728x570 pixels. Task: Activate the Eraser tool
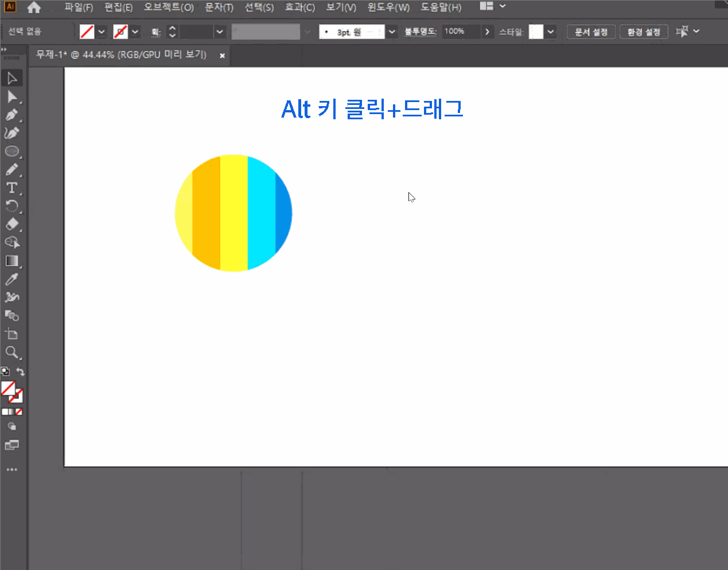13,224
